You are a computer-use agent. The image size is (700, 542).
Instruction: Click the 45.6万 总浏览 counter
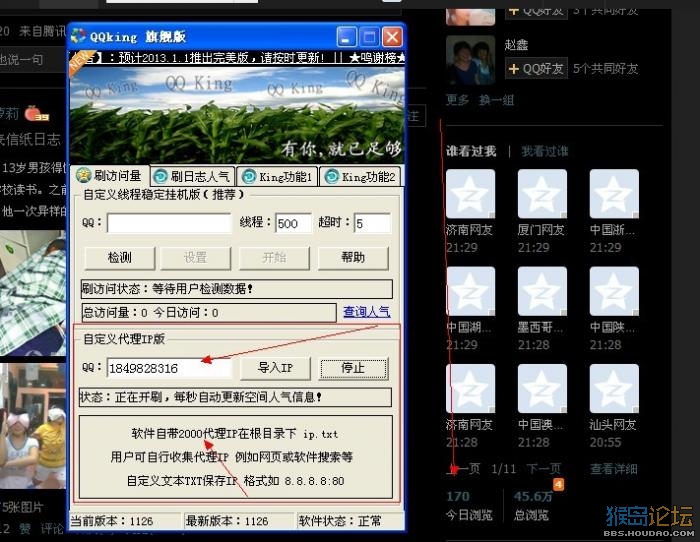tap(533, 505)
